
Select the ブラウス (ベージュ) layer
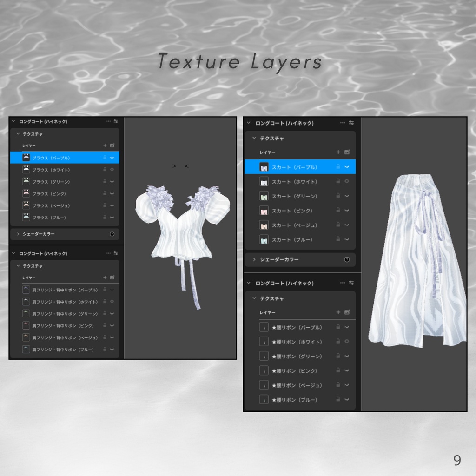tap(65, 205)
